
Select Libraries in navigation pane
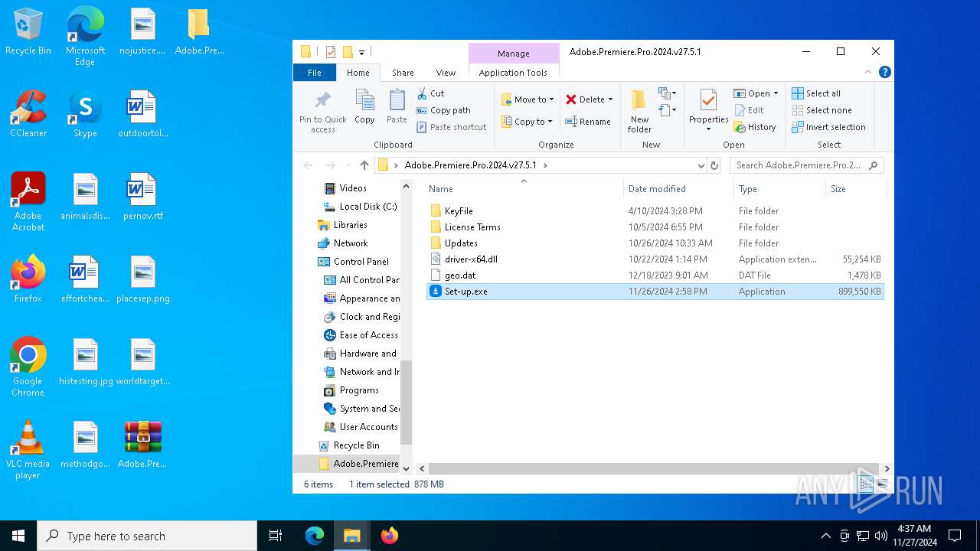point(343,225)
